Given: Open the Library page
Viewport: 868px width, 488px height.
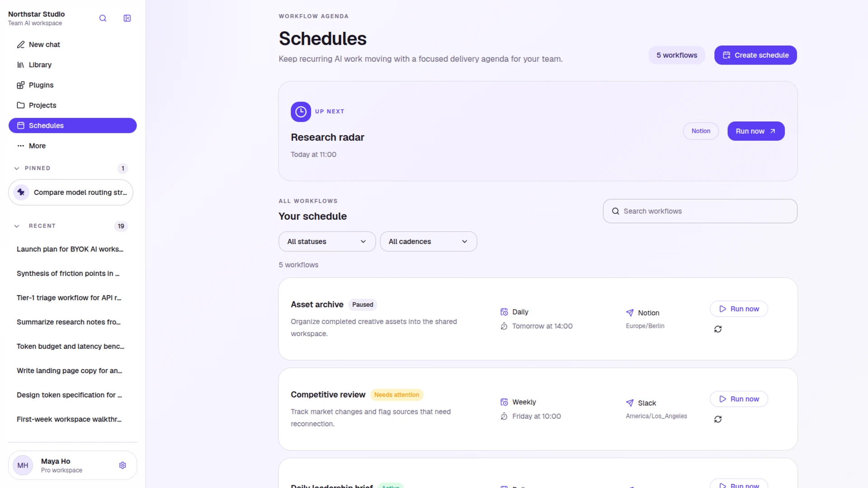Looking at the screenshot, I should pos(72,65).
